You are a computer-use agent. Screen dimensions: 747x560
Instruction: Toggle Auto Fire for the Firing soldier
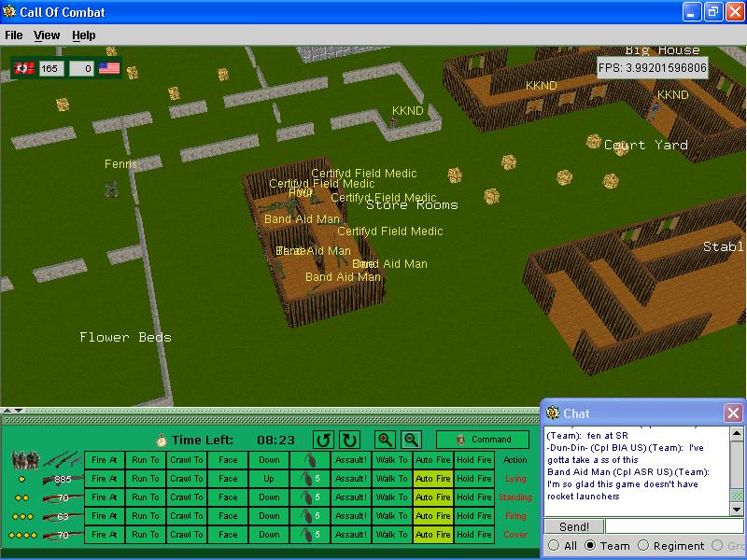(433, 516)
